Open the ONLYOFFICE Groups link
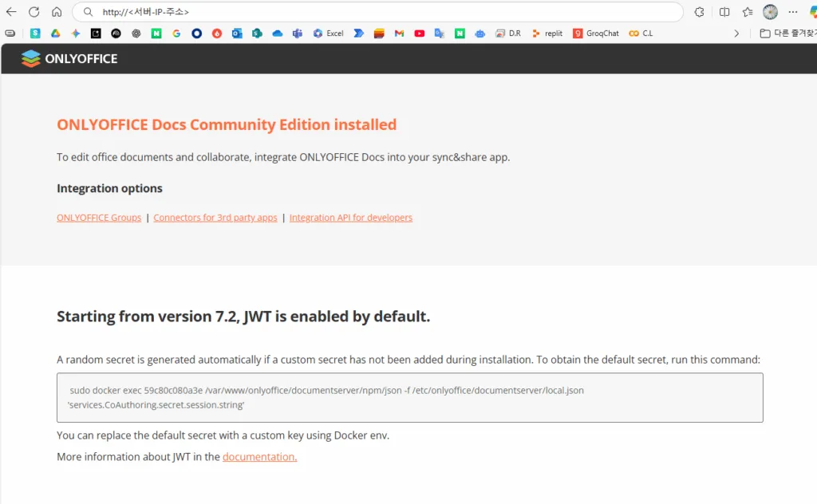Screen dimensions: 817x504 pos(99,218)
